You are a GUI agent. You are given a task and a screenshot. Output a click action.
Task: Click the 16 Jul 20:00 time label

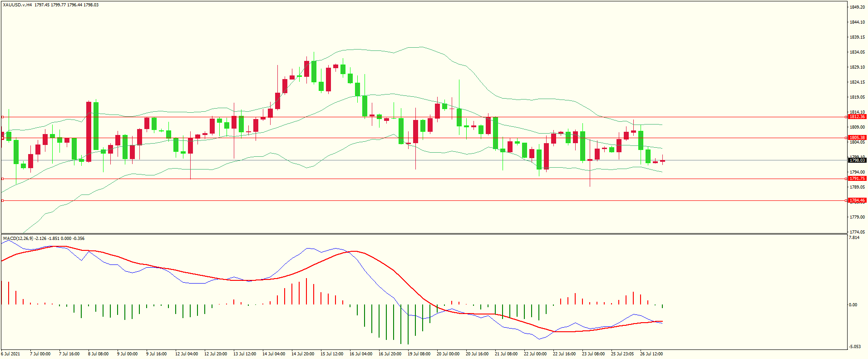tap(390, 354)
